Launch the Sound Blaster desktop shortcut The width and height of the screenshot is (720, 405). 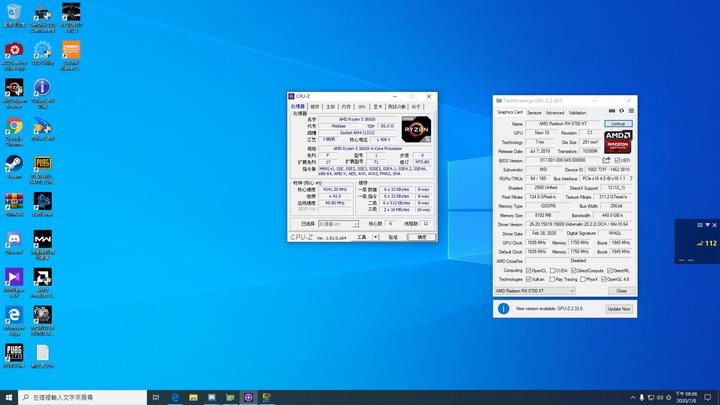coord(71,55)
